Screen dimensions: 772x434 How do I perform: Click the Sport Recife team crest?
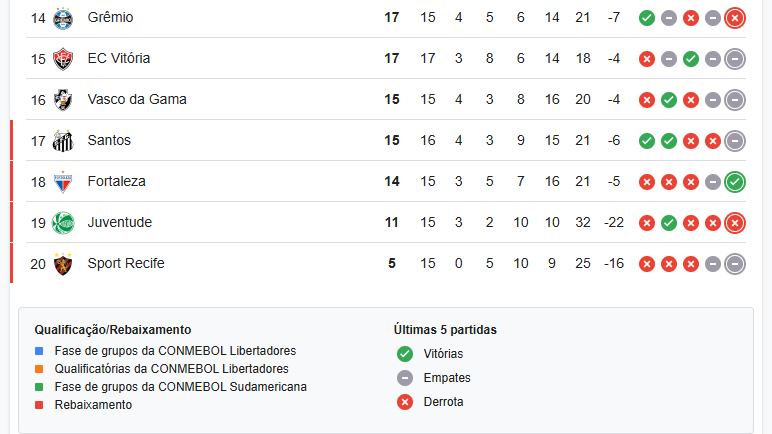[63, 264]
